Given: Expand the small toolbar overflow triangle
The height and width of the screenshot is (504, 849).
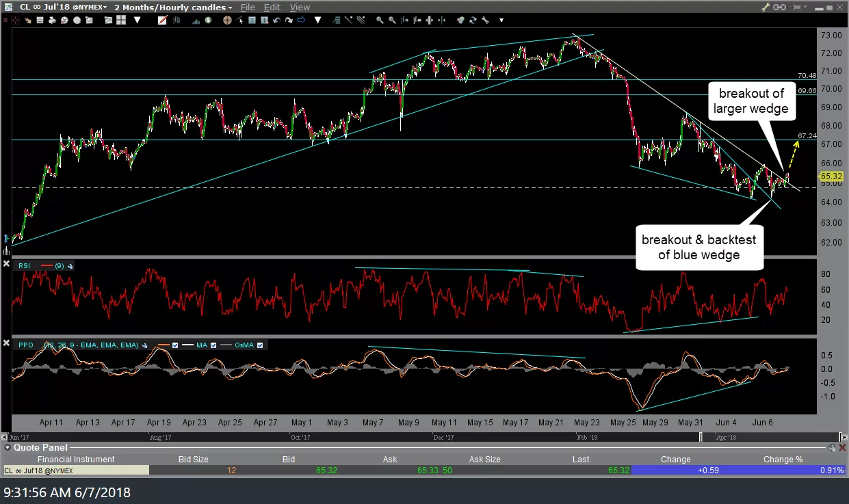Looking at the screenshot, I should pos(501,21).
